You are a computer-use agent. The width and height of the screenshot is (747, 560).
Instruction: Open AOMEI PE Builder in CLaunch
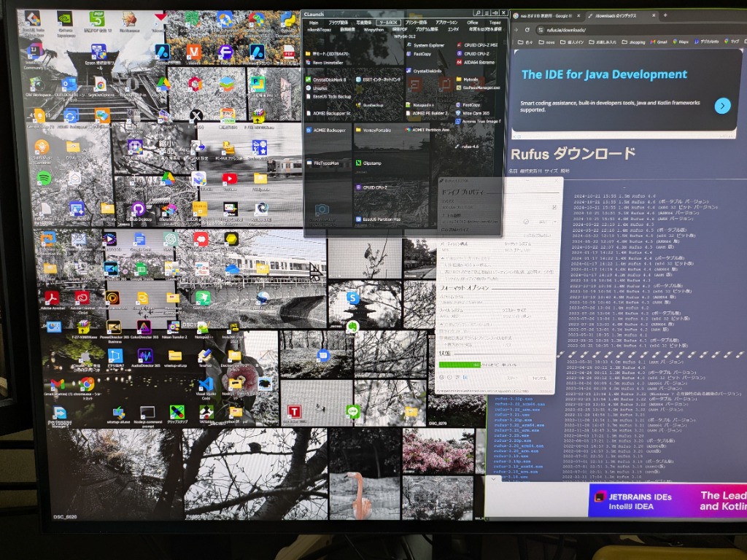[x=427, y=113]
